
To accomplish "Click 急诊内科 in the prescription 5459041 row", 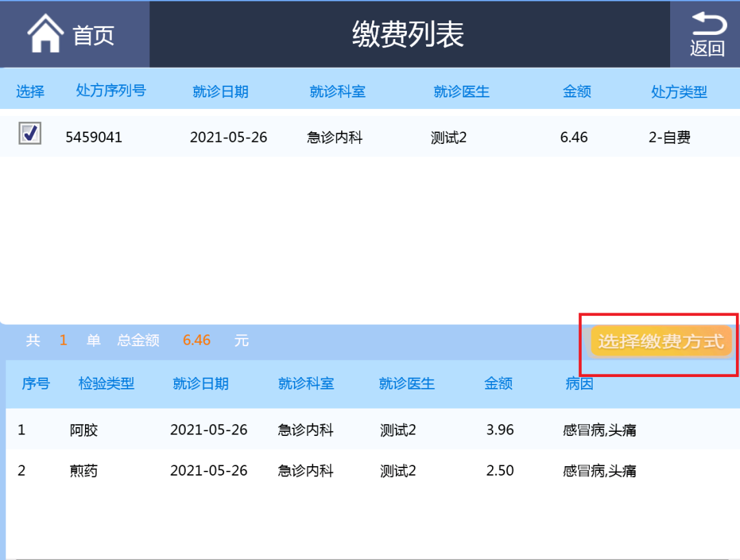I will coord(334,137).
